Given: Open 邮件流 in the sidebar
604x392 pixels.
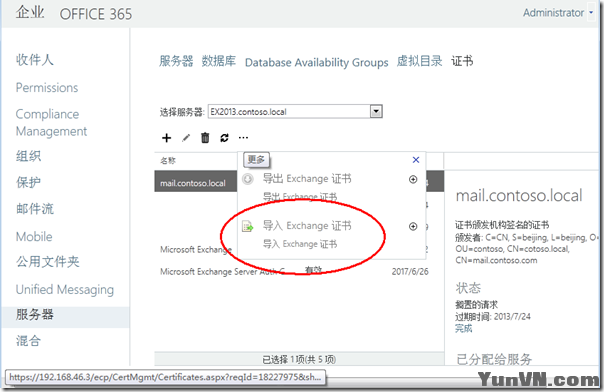Looking at the screenshot, I should (35, 209).
